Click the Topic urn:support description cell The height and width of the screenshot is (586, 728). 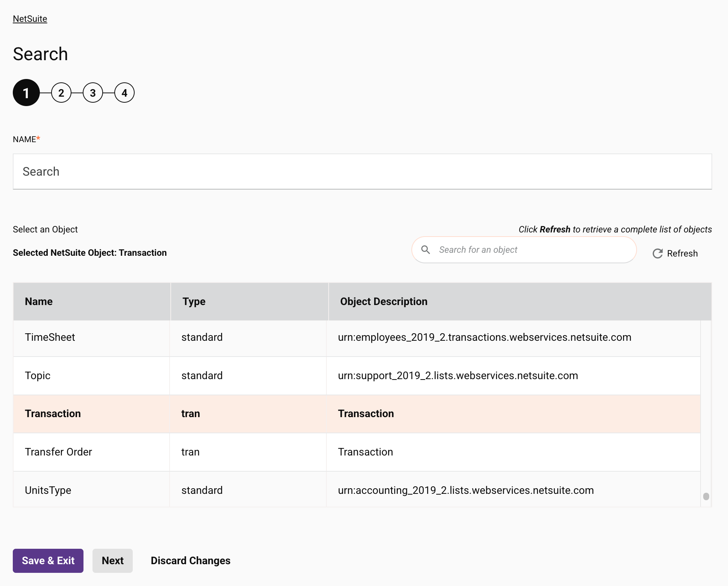click(x=513, y=376)
